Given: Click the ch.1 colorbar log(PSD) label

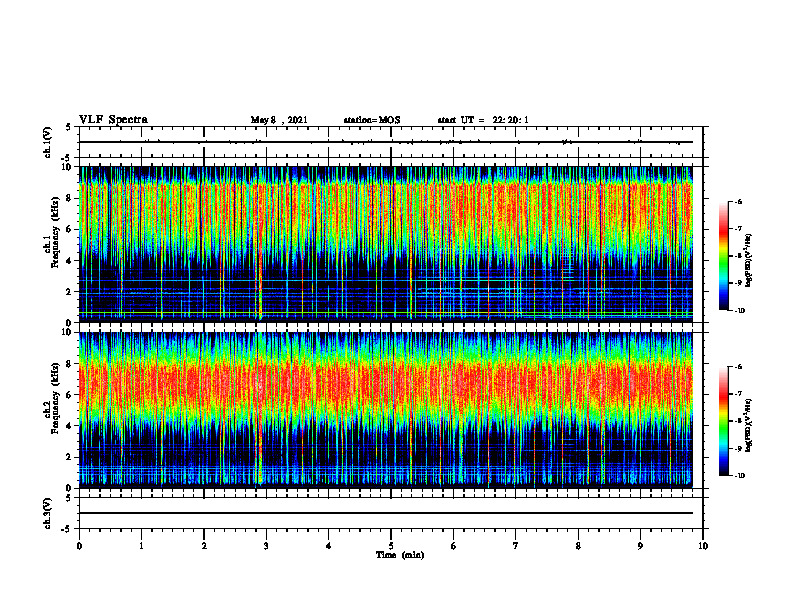Looking at the screenshot, I should [x=748, y=260].
